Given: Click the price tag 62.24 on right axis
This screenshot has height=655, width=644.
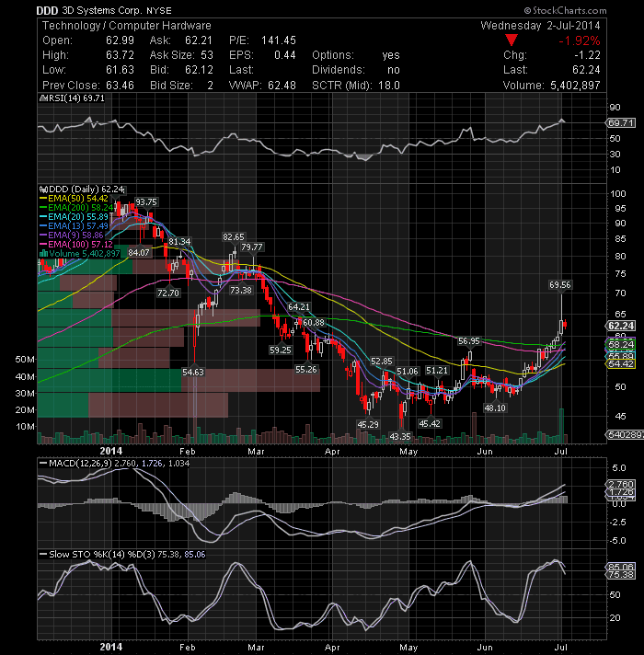Looking at the screenshot, I should click(x=621, y=326).
